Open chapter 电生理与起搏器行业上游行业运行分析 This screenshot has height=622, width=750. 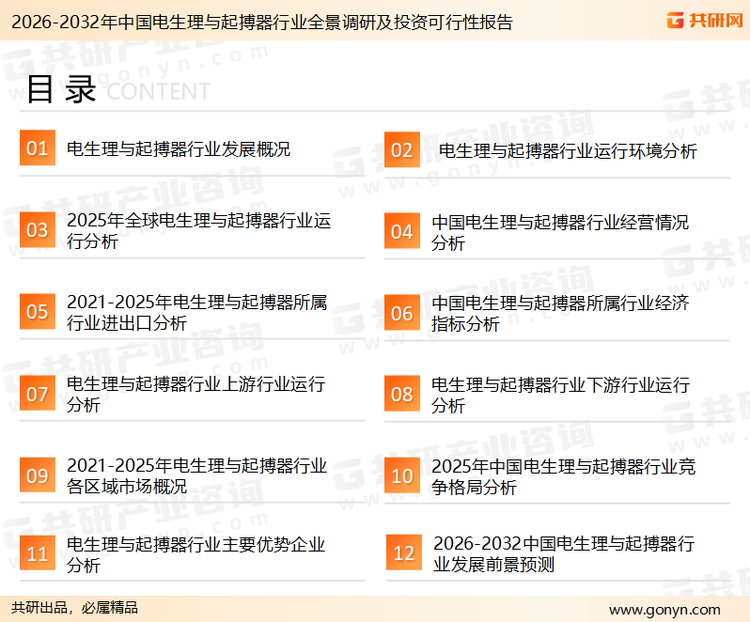click(196, 394)
